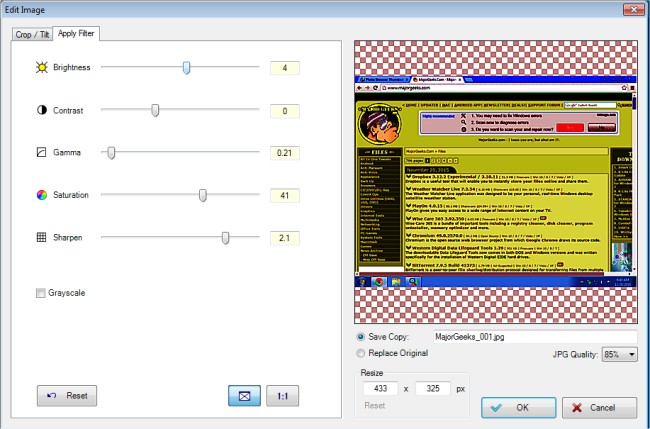This screenshot has width=650, height=429.
Task: Click the Contrast half-circle icon
Action: click(41, 110)
